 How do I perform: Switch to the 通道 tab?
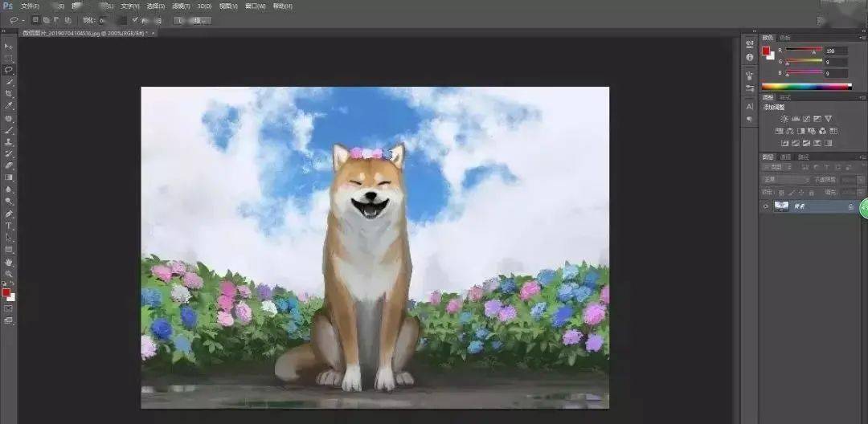pos(786,157)
